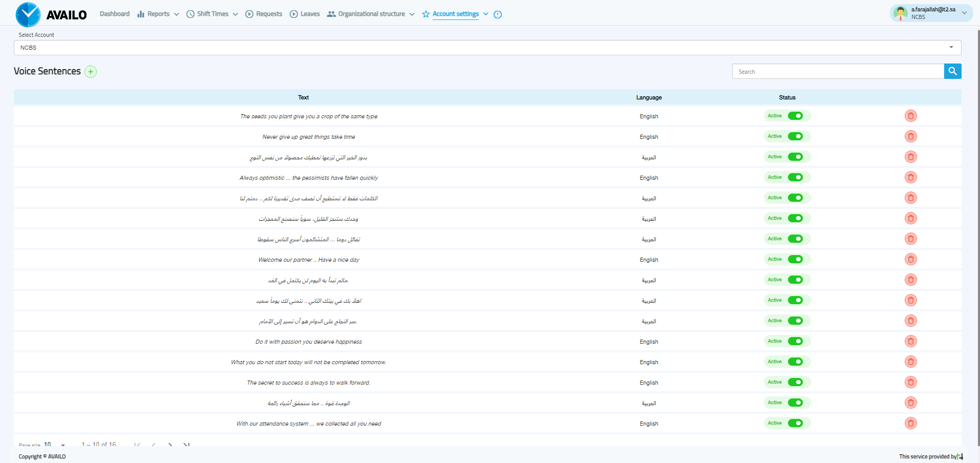
Task: Delete the eleventh row Arabic sentence
Action: pos(910,321)
